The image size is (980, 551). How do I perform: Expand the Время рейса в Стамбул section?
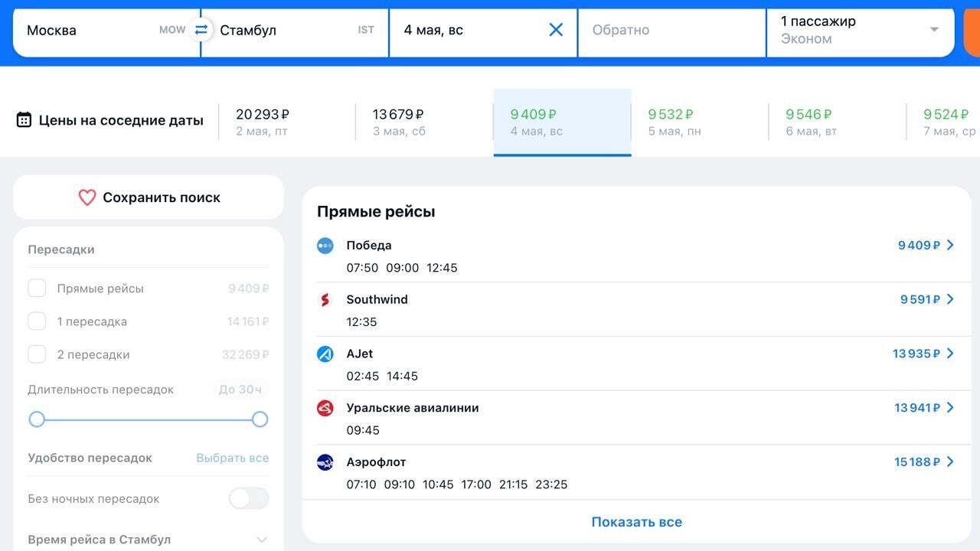(x=262, y=540)
